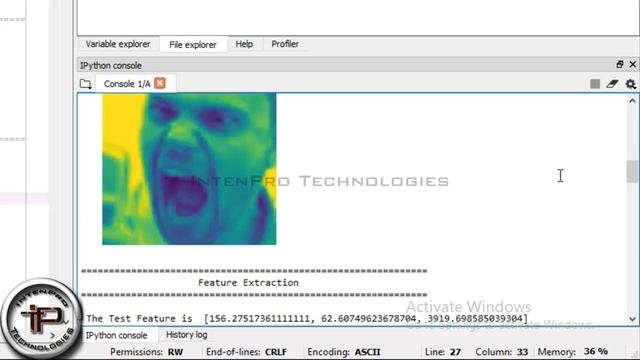Click the Memory: 36 % status entry
The height and width of the screenshot is (360, 640).
click(573, 351)
